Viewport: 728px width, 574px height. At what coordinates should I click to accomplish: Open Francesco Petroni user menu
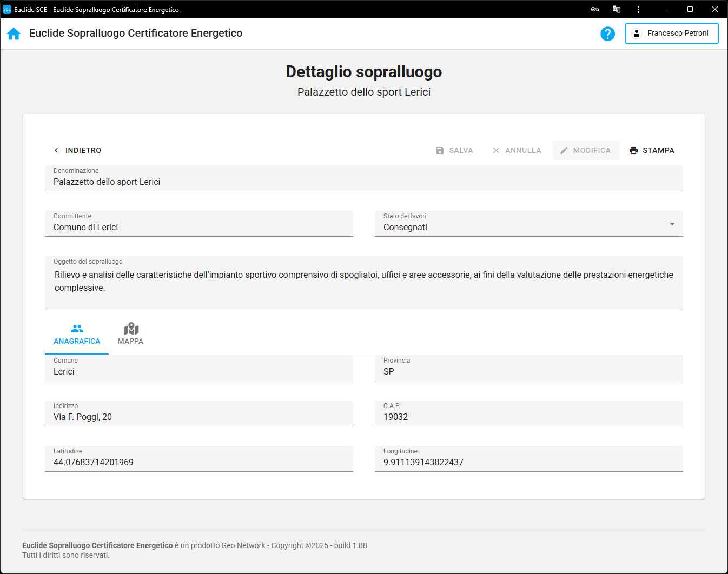pyautogui.click(x=671, y=34)
